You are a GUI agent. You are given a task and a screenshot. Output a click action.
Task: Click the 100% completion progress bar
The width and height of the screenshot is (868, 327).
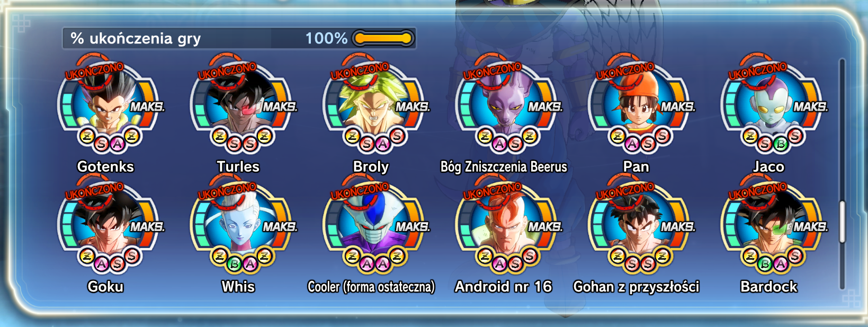383,38
